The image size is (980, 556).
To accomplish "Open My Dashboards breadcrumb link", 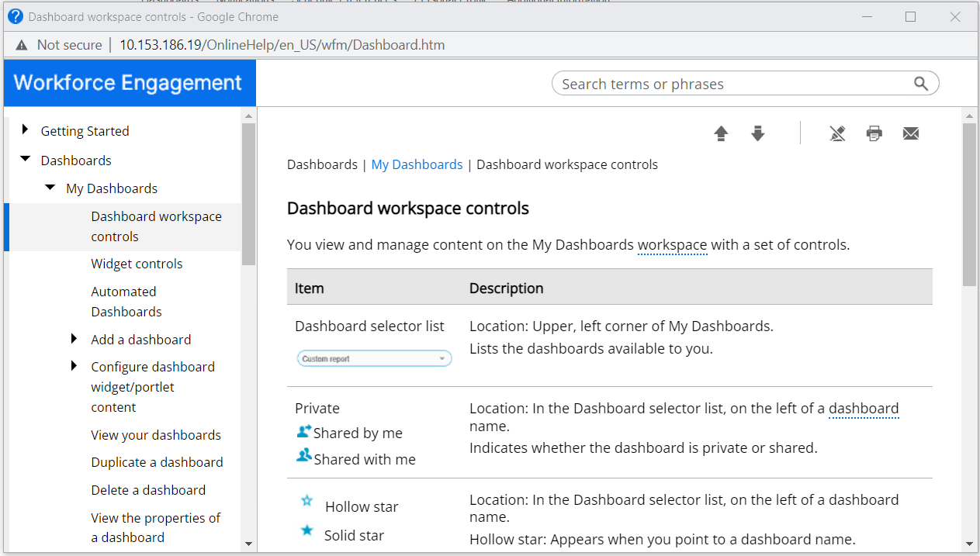I will [417, 164].
